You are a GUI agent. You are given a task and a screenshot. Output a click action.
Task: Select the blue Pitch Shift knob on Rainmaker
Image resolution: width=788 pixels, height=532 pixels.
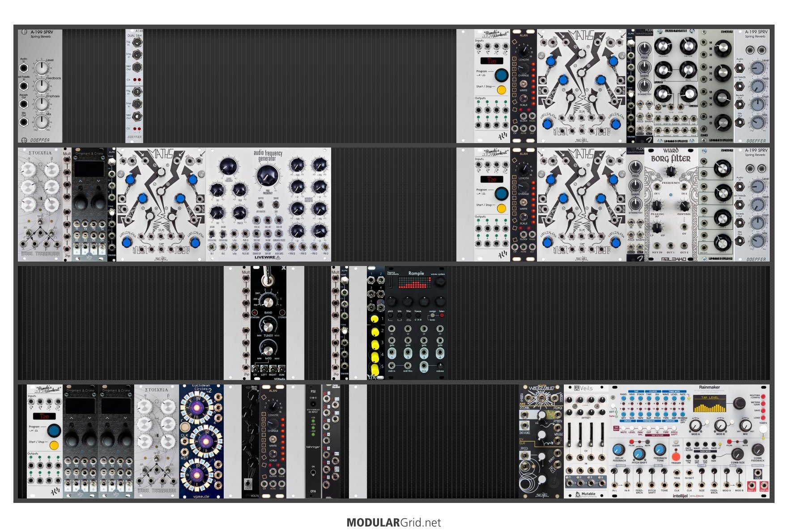coord(639,454)
